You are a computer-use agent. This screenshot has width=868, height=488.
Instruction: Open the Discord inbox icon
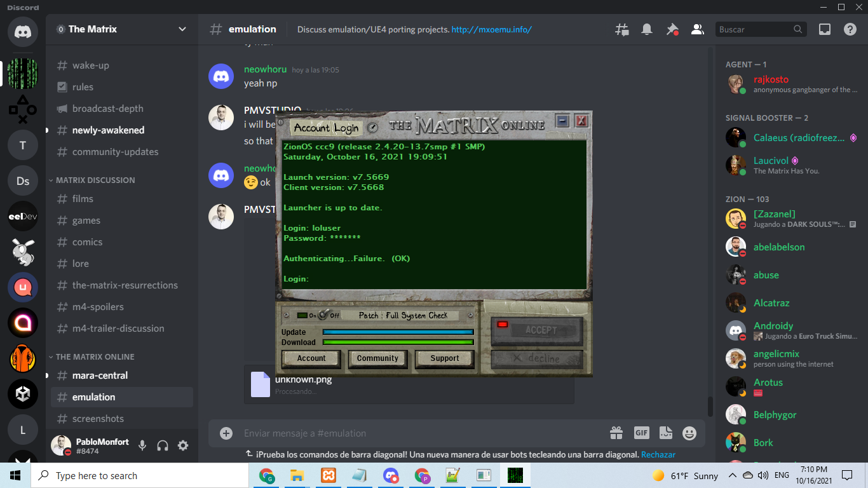coord(824,29)
